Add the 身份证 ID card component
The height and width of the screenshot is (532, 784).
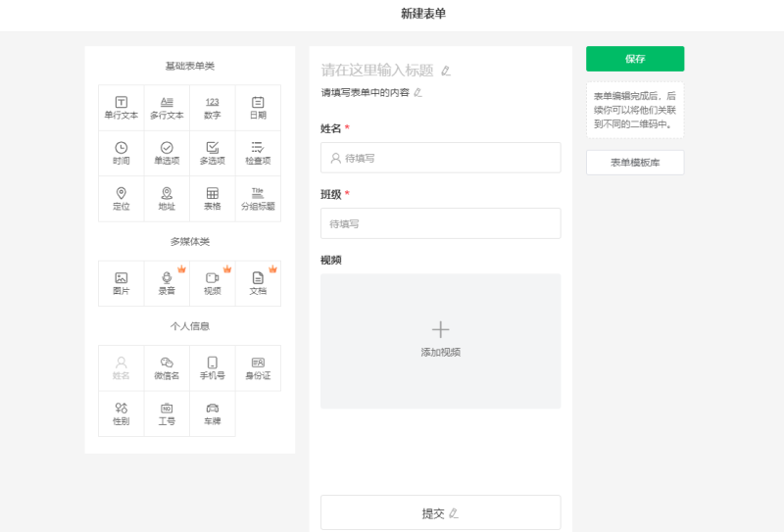coord(258,368)
